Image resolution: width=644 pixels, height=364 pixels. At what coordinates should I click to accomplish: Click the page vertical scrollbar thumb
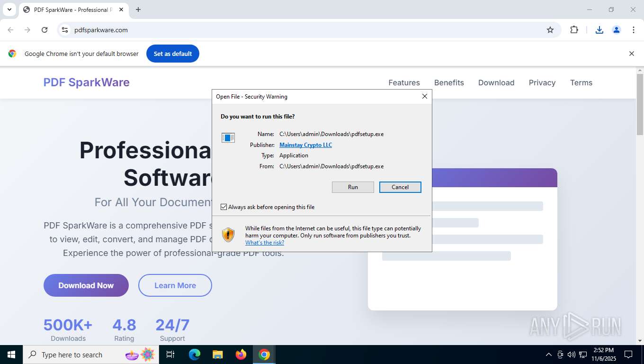click(x=640, y=104)
